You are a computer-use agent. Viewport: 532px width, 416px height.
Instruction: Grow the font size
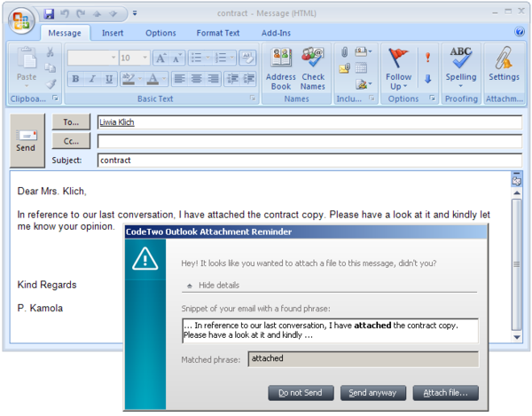pyautogui.click(x=160, y=58)
